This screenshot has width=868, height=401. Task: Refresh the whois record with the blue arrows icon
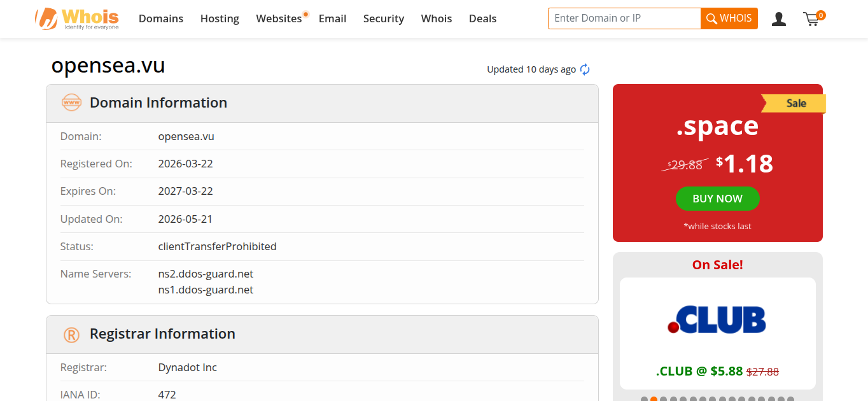tap(585, 69)
